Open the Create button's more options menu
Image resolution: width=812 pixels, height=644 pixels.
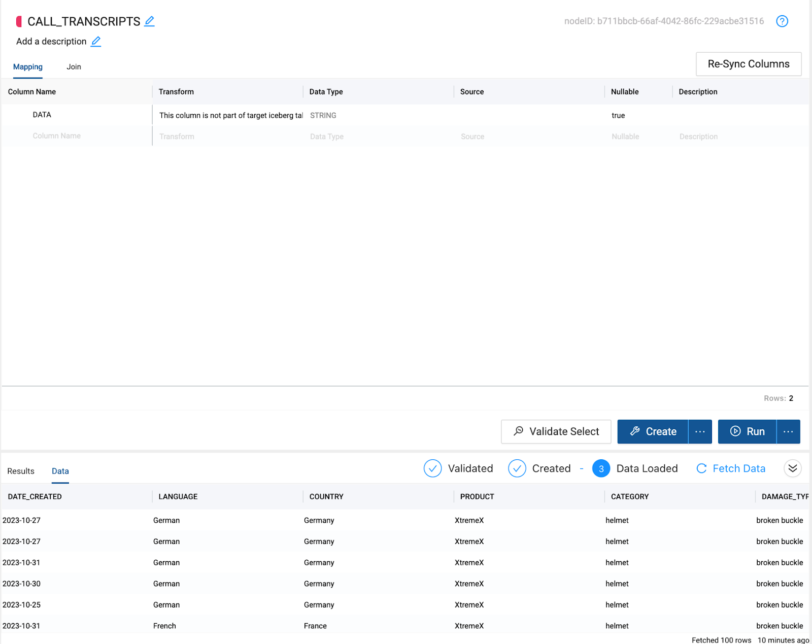point(700,431)
